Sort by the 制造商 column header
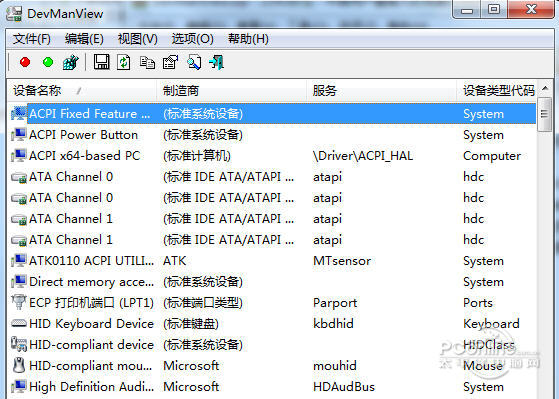This screenshot has width=559, height=399. click(231, 91)
